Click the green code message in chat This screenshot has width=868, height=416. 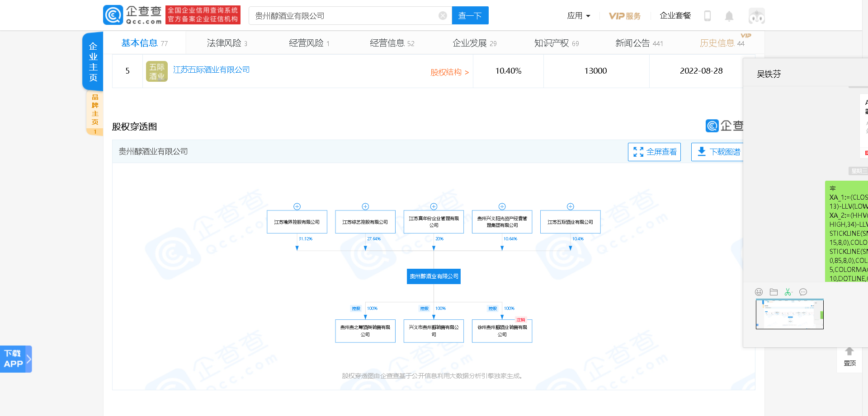(846, 231)
